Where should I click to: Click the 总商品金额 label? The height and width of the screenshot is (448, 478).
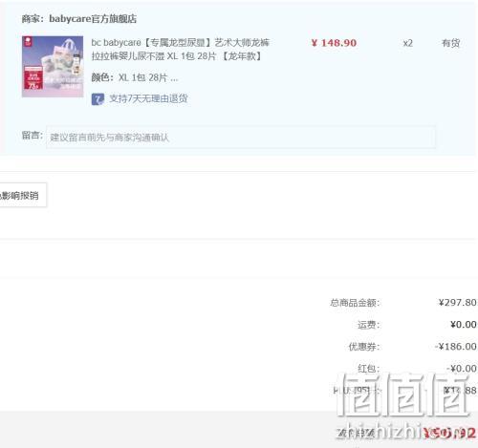pyautogui.click(x=355, y=303)
